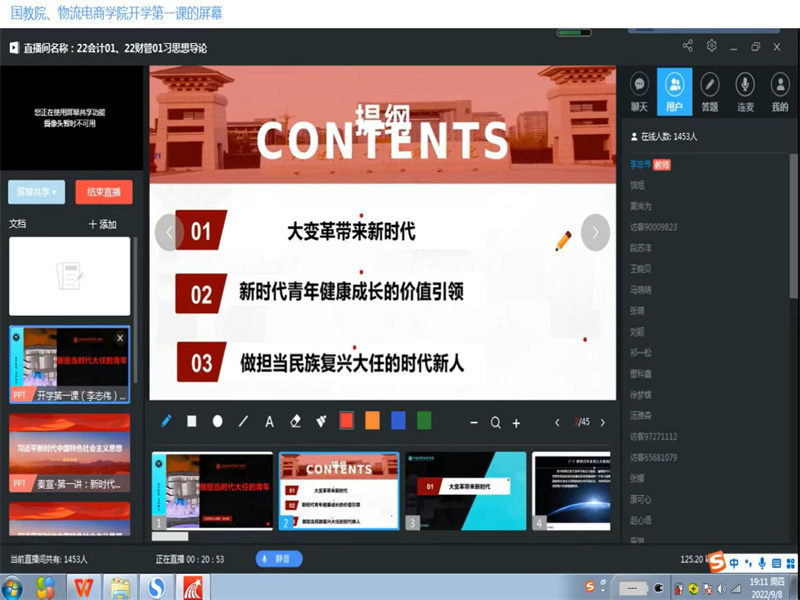
Task: Choose the blue annotation color swatch
Action: coord(398,422)
